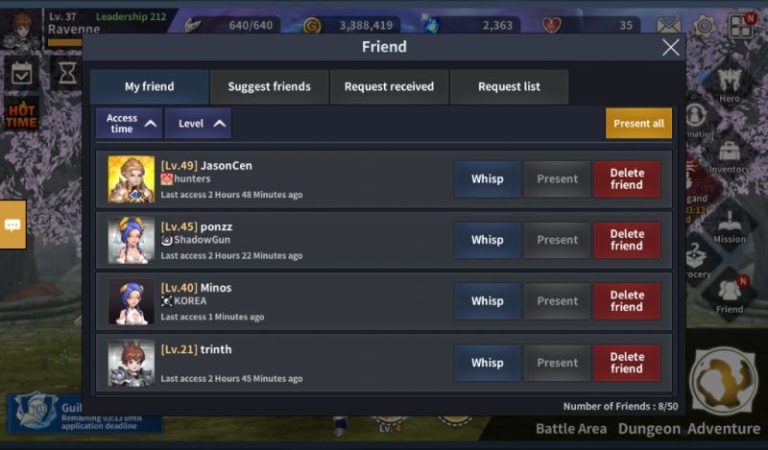
Task: Open the Mission icon
Action: coord(729,226)
